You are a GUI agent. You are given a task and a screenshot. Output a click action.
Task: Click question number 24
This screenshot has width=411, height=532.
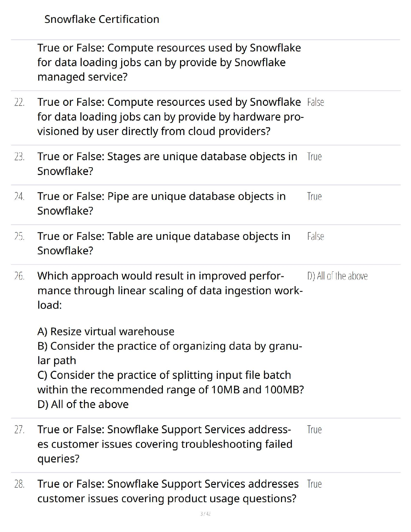click(x=19, y=196)
